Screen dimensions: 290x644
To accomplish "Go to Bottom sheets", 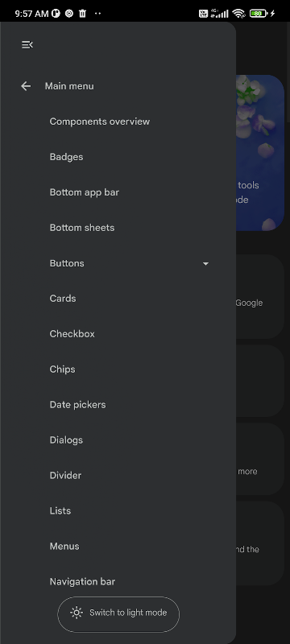I will pyautogui.click(x=82, y=228).
